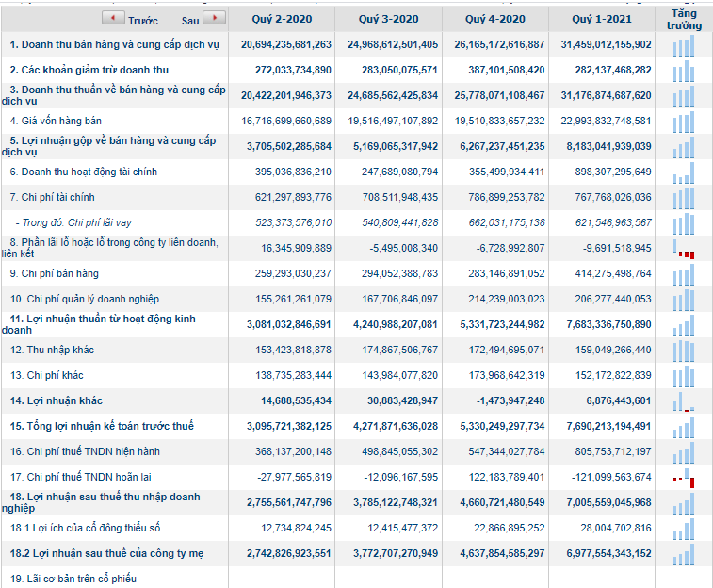Click Tổng lợi nhuận kế toán trước thuế label
This screenshot has height=588, width=713.
pyautogui.click(x=102, y=426)
